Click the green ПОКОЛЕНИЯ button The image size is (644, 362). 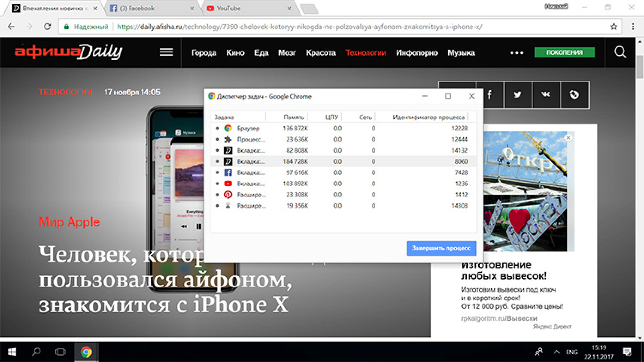(565, 52)
